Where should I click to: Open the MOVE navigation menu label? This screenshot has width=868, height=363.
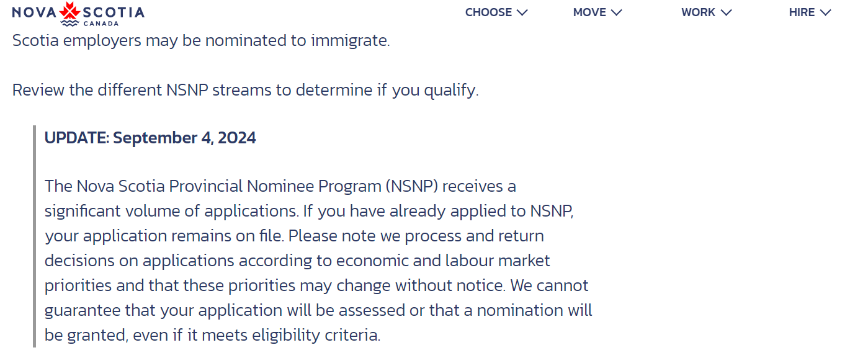tap(589, 12)
